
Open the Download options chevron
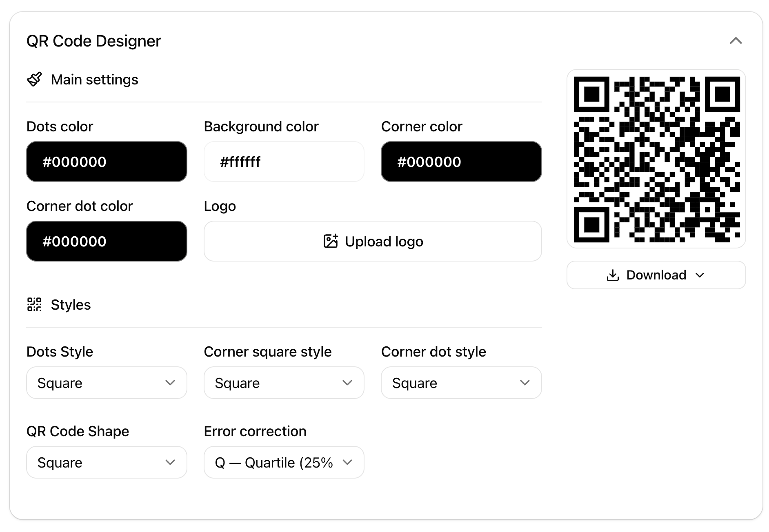700,275
